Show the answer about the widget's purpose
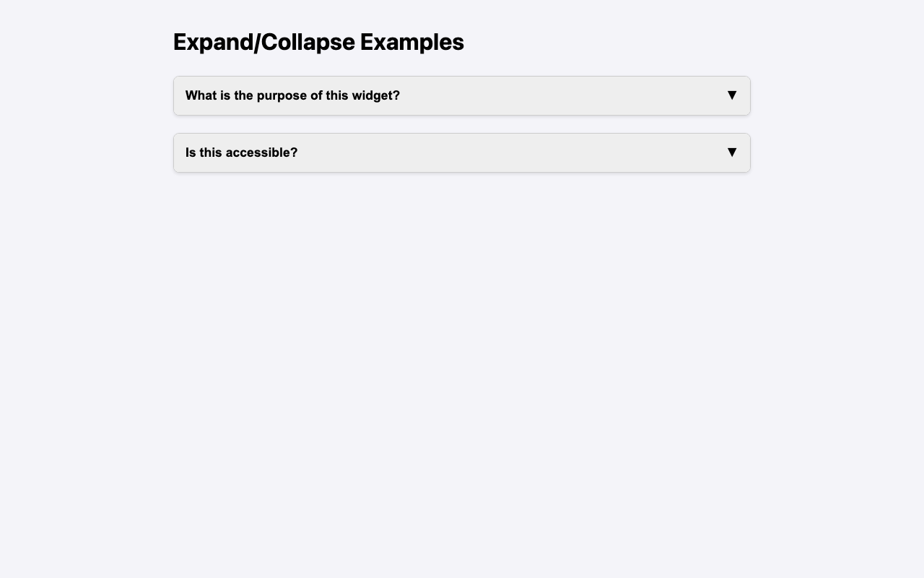Screen dimensions: 924x578 coord(461,95)
